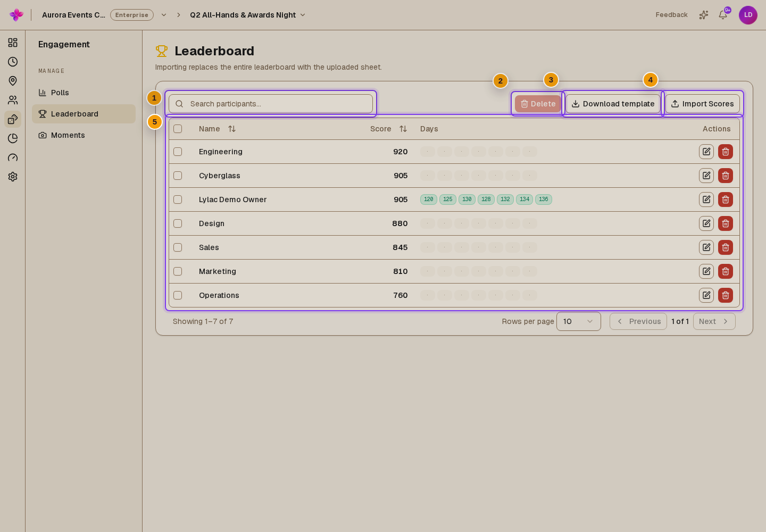Open the location pin icon in sidebar
The image size is (766, 532).
(13, 81)
